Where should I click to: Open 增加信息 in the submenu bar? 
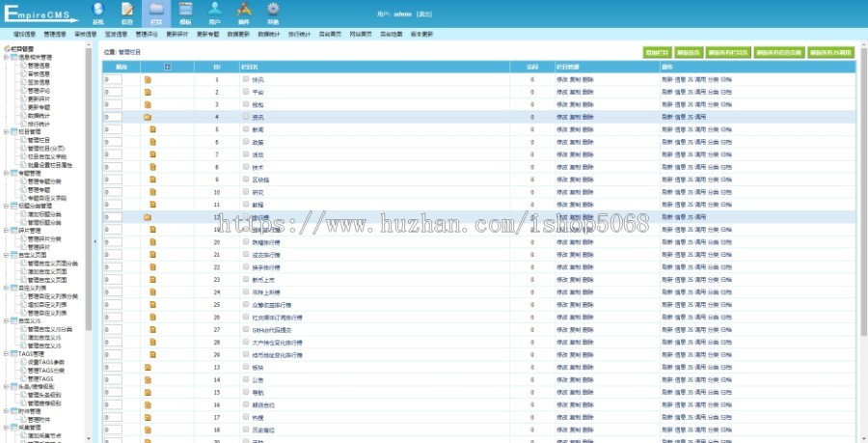pos(24,35)
